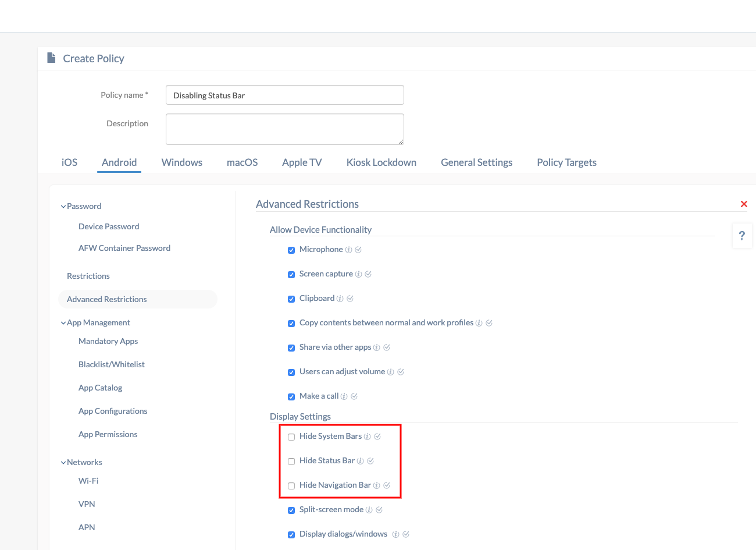
Task: Click the checkmark circle icon beside Hide Navigation Bar
Action: click(387, 485)
